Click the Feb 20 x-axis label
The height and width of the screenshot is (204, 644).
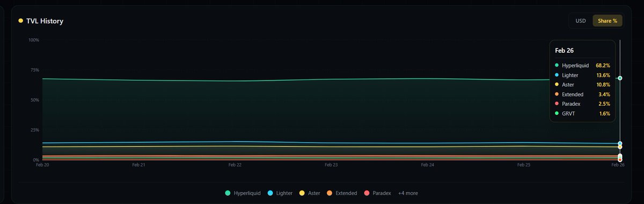[x=42, y=165]
